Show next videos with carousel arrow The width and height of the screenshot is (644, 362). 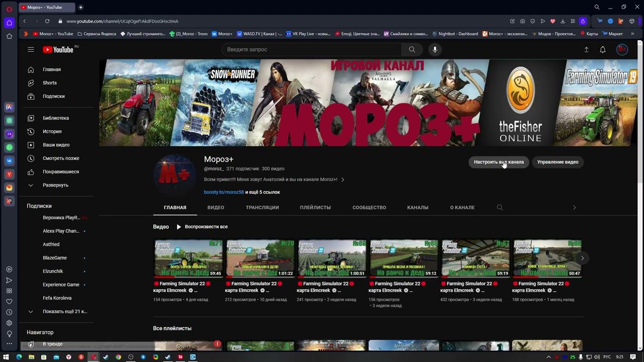tap(582, 258)
